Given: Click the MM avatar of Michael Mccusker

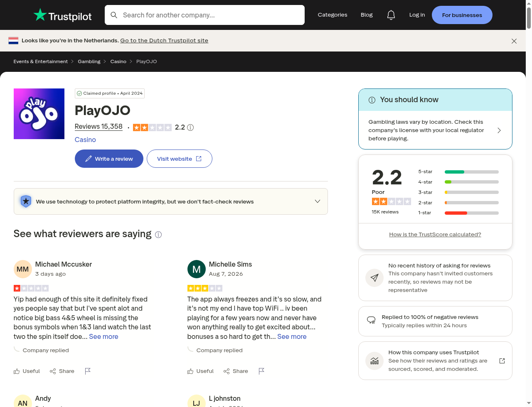Looking at the screenshot, I should 22,269.
